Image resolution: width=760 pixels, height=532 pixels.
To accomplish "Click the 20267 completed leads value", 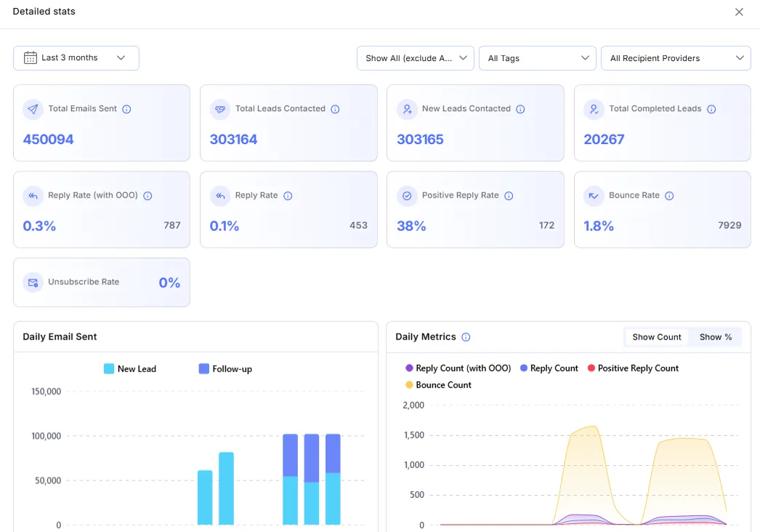I will [x=604, y=140].
